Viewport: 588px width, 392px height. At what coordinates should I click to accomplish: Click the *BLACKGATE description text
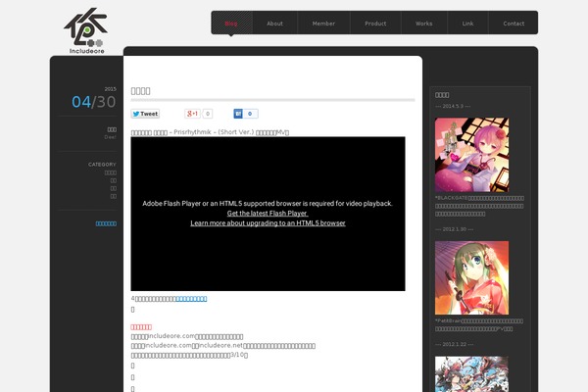click(x=479, y=206)
